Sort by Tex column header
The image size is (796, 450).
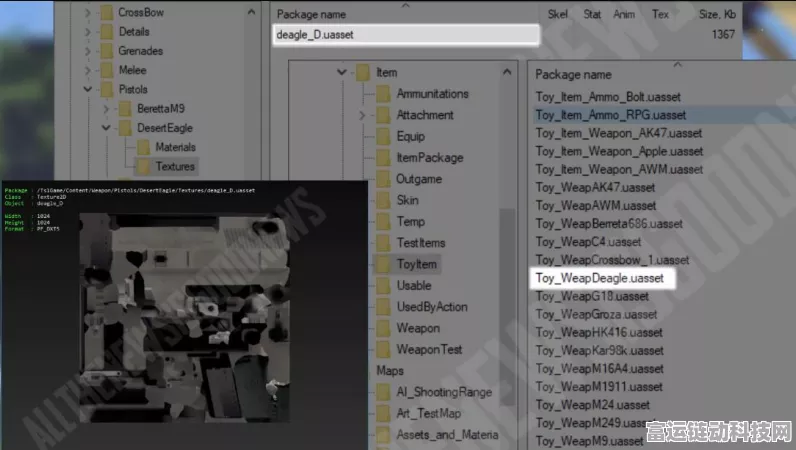[660, 15]
